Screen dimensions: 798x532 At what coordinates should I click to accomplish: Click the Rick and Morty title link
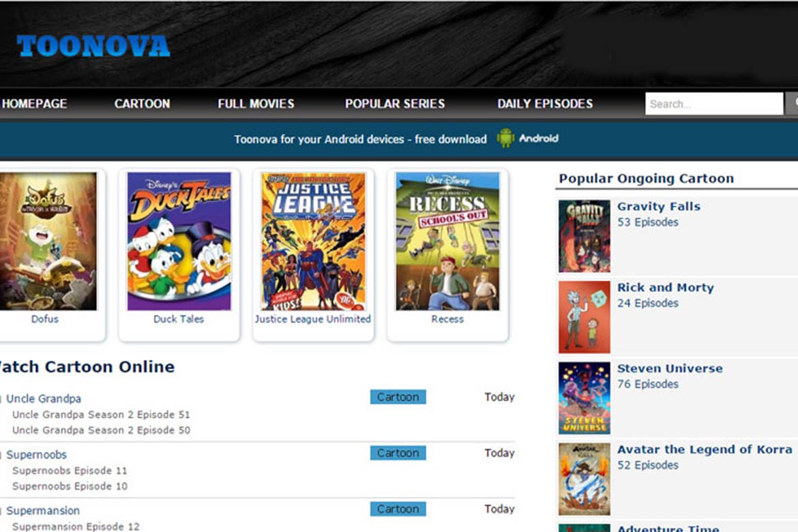click(666, 288)
